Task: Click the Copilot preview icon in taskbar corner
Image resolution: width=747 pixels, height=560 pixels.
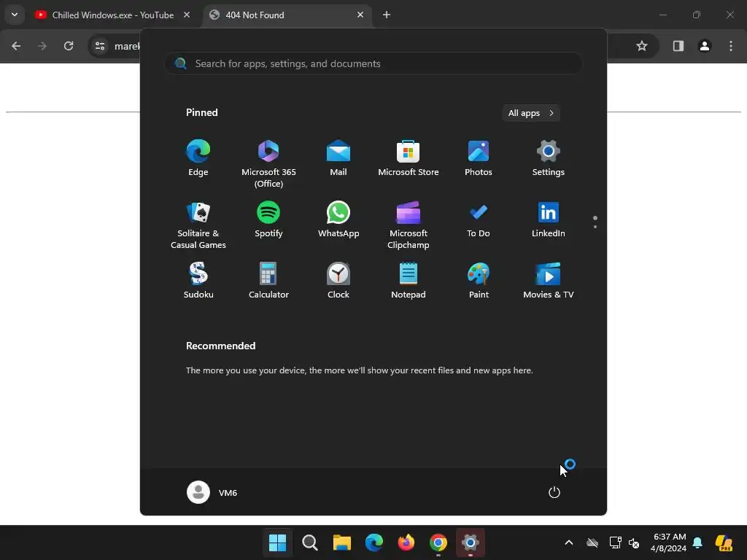Action: [724, 542]
